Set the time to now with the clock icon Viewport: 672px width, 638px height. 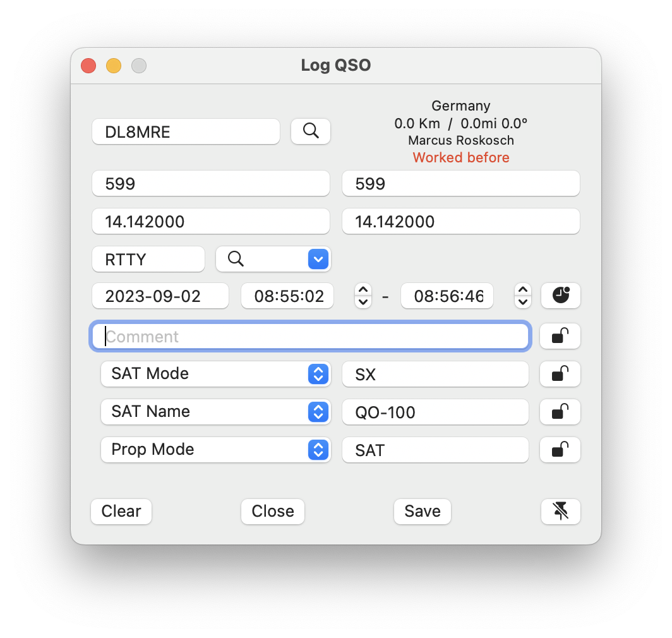click(x=561, y=296)
